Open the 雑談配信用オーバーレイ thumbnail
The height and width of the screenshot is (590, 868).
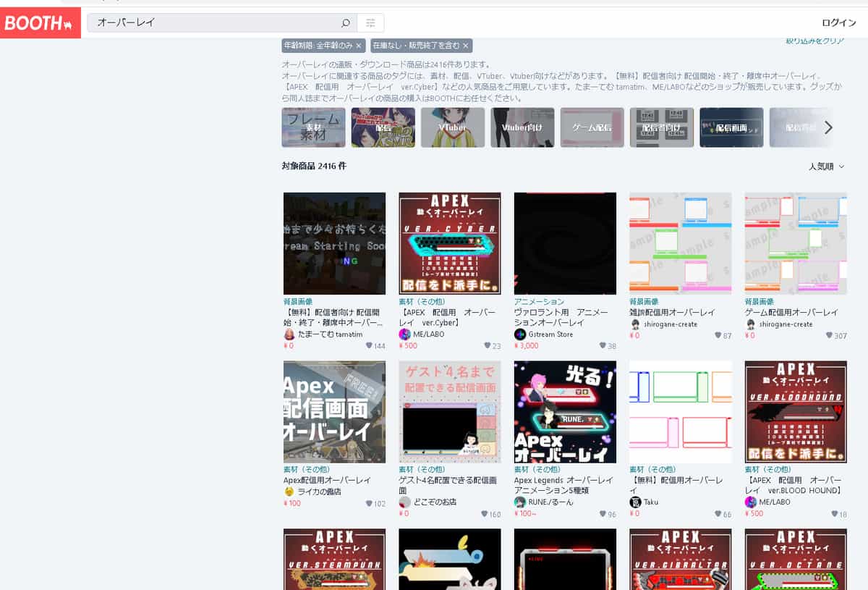681,243
